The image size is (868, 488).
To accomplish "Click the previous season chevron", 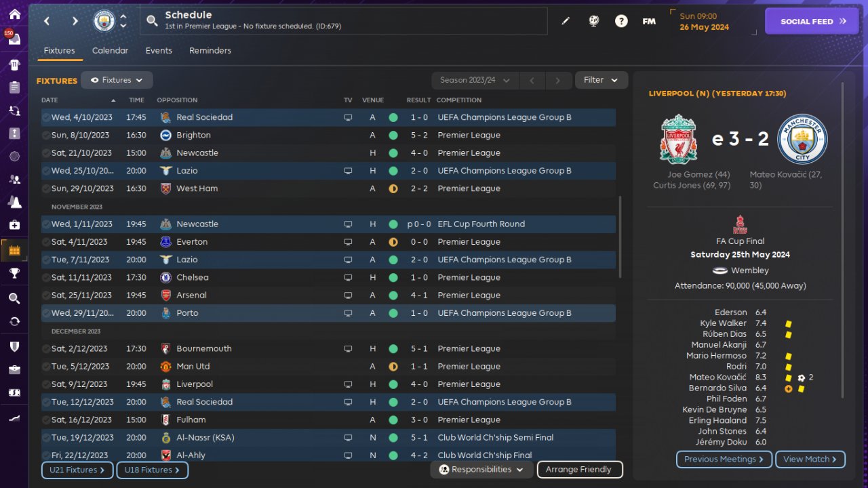I will (x=532, y=80).
